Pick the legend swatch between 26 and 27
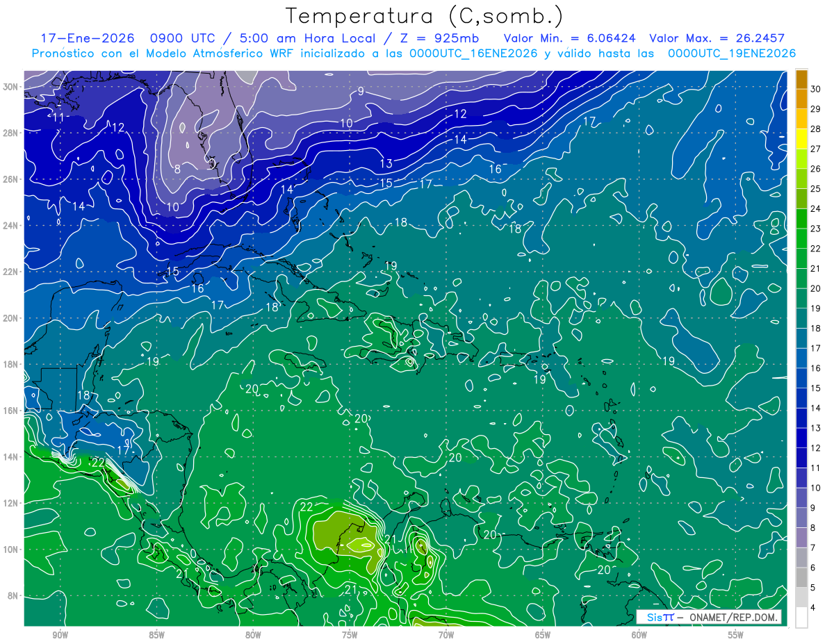The width and height of the screenshot is (834, 644). (801, 158)
